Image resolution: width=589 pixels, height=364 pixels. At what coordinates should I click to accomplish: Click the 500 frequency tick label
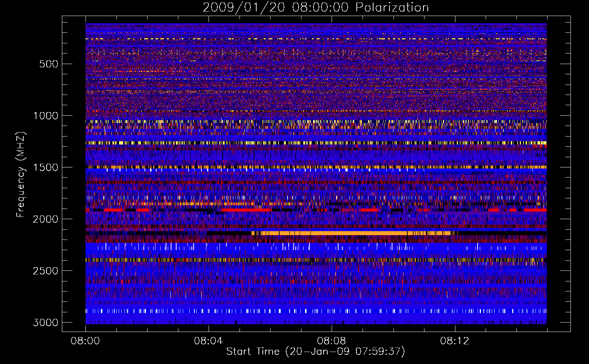(49, 64)
